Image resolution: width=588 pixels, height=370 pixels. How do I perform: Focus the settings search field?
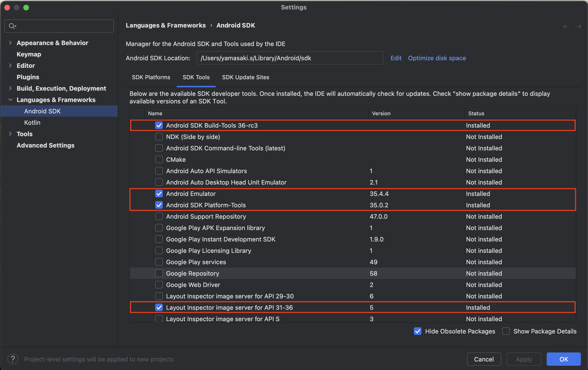click(x=59, y=26)
